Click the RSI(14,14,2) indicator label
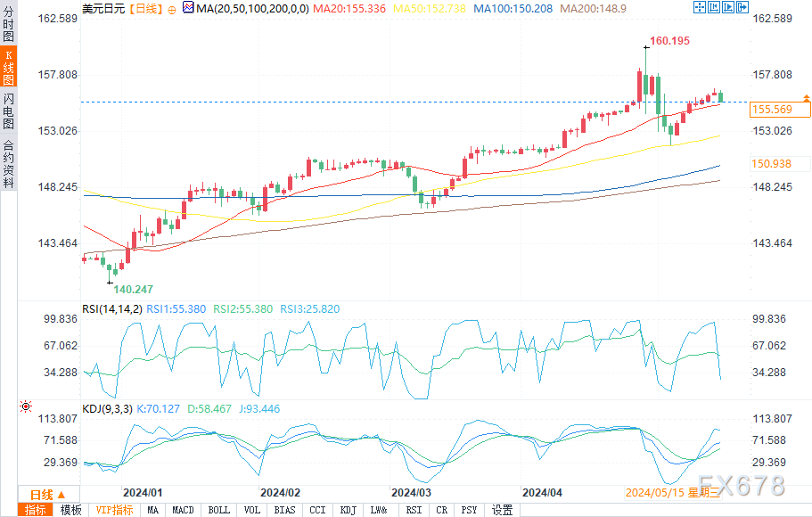This screenshot has height=517, width=812. (111, 309)
